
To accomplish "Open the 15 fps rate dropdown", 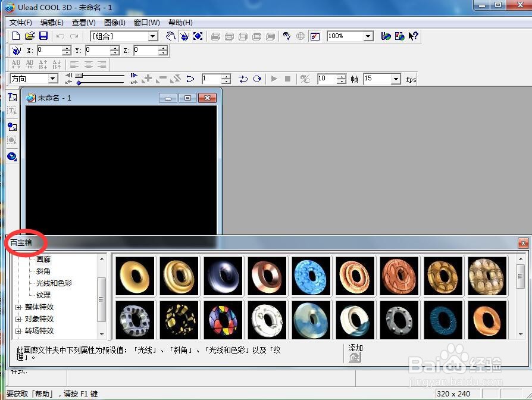I will 396,79.
